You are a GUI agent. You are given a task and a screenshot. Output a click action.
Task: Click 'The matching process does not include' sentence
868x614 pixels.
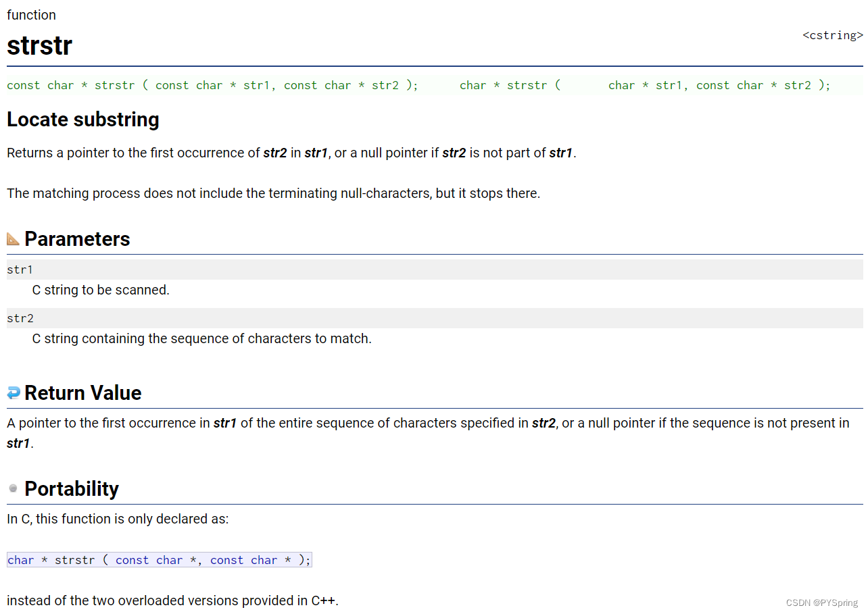point(274,193)
